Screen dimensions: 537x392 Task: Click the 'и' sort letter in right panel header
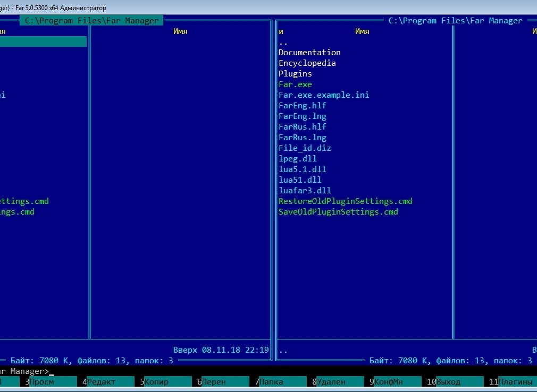(x=281, y=31)
